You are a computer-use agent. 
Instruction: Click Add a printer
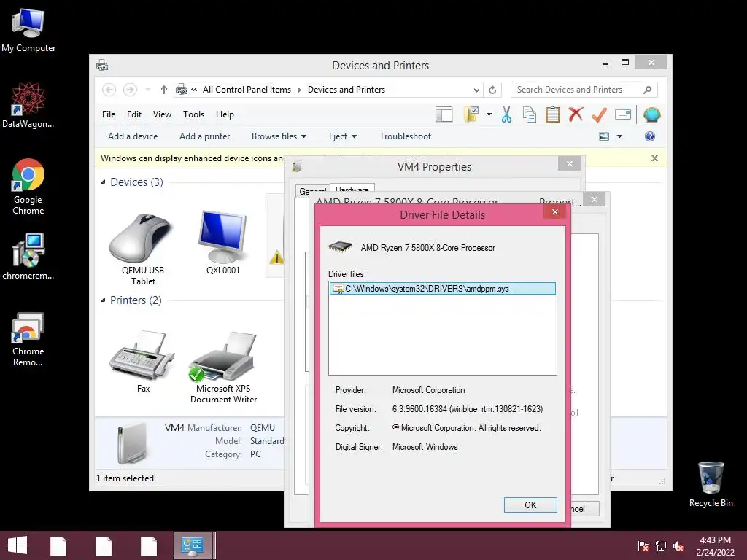tap(205, 136)
